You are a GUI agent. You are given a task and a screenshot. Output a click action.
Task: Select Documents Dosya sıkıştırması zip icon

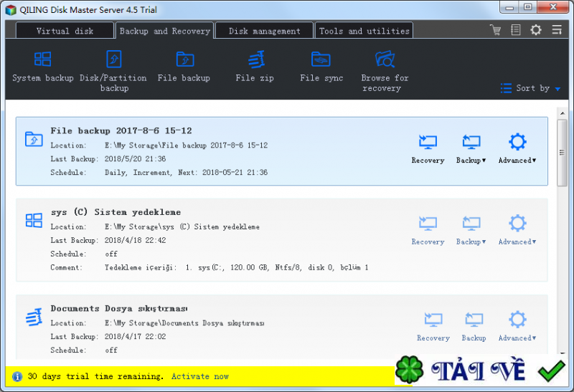click(34, 317)
